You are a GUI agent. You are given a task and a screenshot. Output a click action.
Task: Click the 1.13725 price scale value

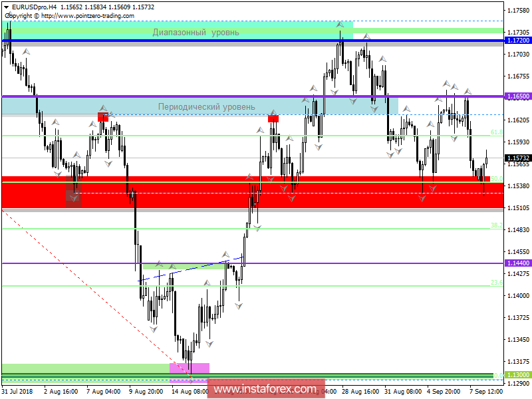(x=518, y=318)
